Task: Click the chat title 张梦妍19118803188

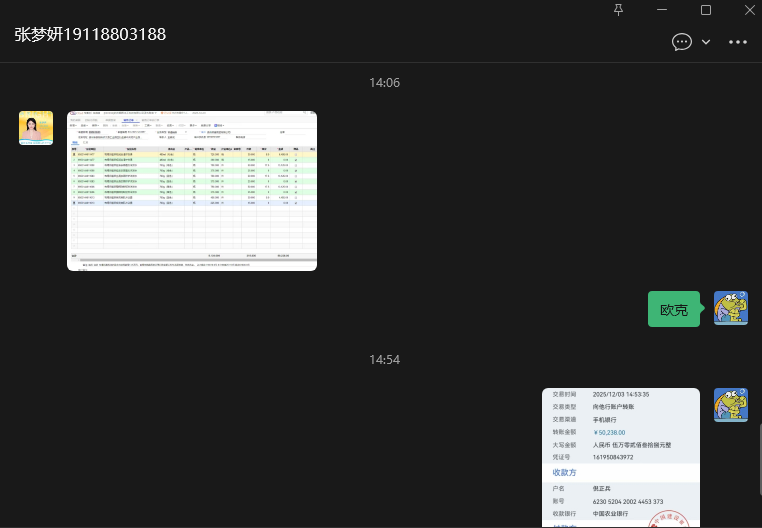Action: click(90, 34)
